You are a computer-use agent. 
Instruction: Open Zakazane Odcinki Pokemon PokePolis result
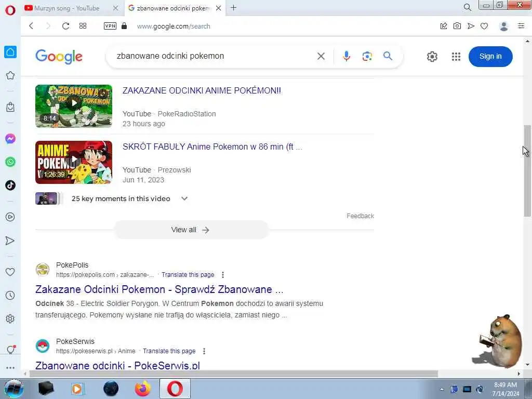click(159, 289)
